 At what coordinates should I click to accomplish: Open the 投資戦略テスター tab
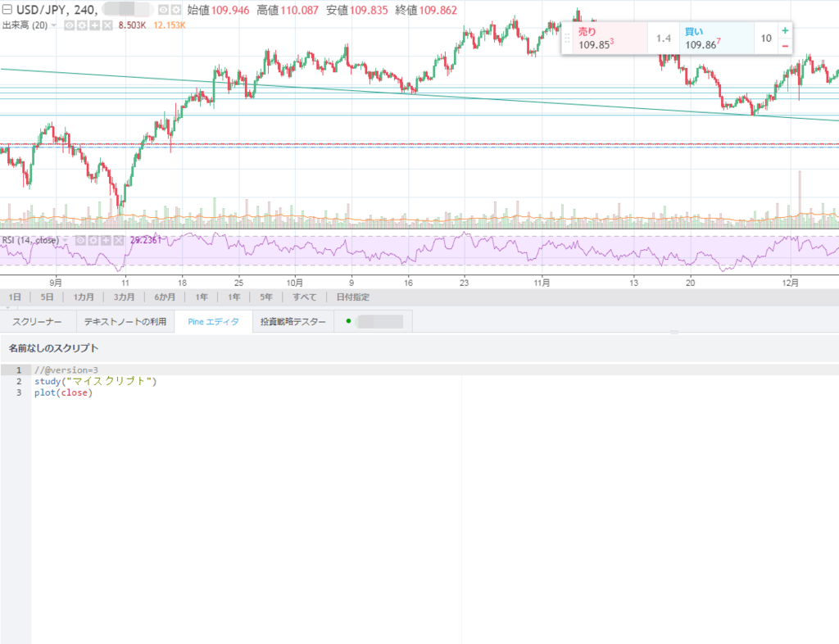(293, 321)
